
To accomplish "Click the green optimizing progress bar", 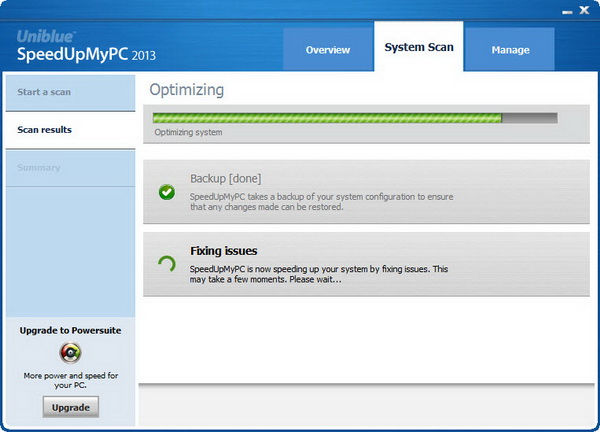I will [355, 118].
